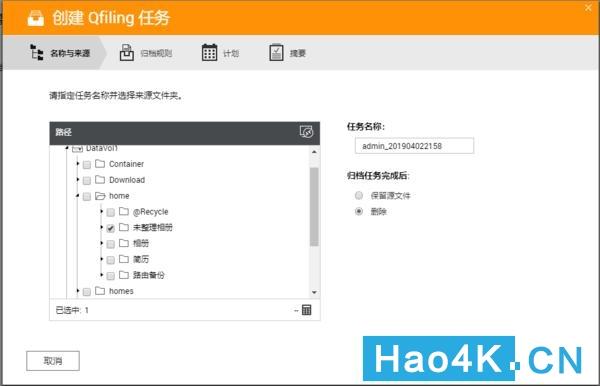Close the Qfiling task dialog
This screenshot has height=386, width=600.
click(588, 8)
